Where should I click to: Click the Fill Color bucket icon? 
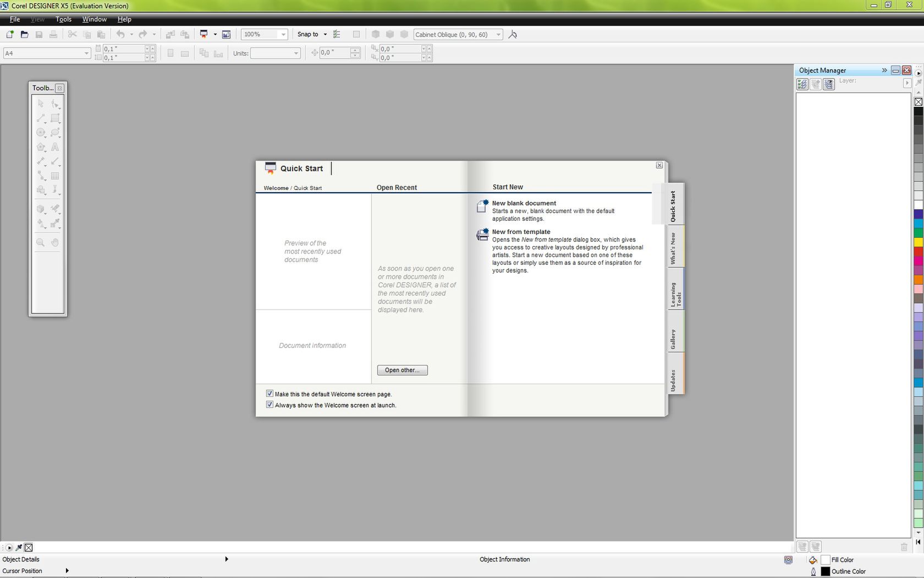(813, 560)
